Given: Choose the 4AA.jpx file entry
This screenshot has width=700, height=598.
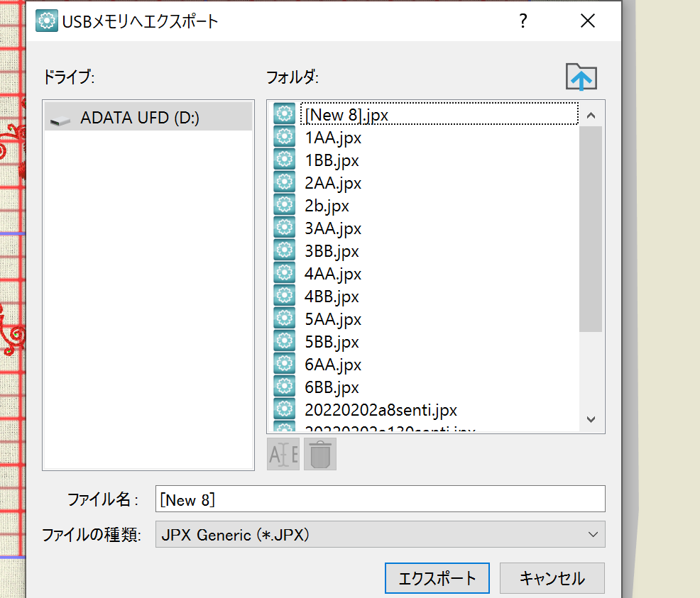Looking at the screenshot, I should 333,274.
